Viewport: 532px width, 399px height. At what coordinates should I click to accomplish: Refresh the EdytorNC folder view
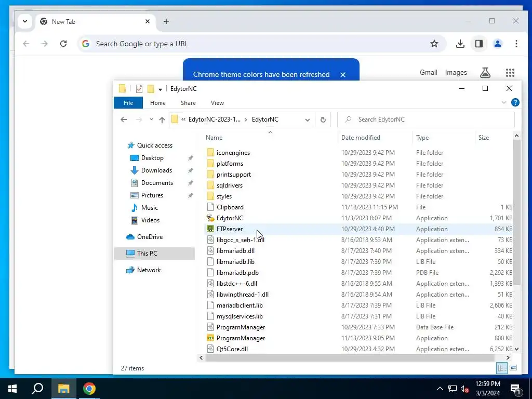[x=323, y=119]
